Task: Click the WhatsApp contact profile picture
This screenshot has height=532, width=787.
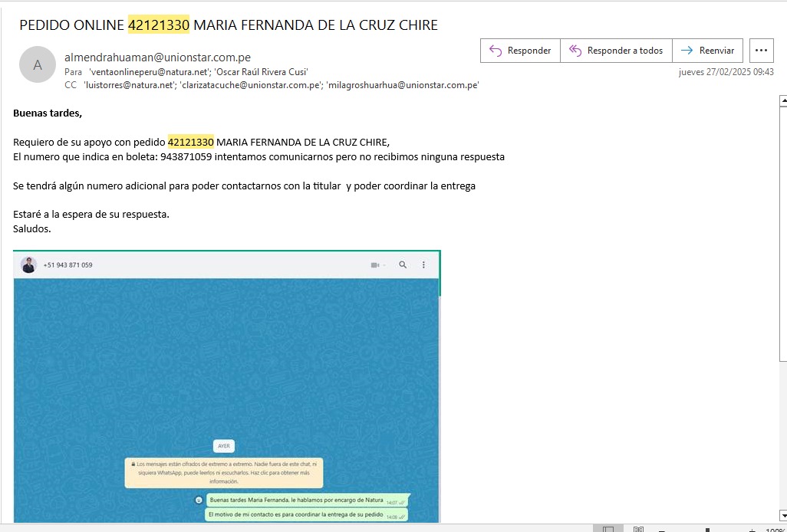Action: click(29, 265)
